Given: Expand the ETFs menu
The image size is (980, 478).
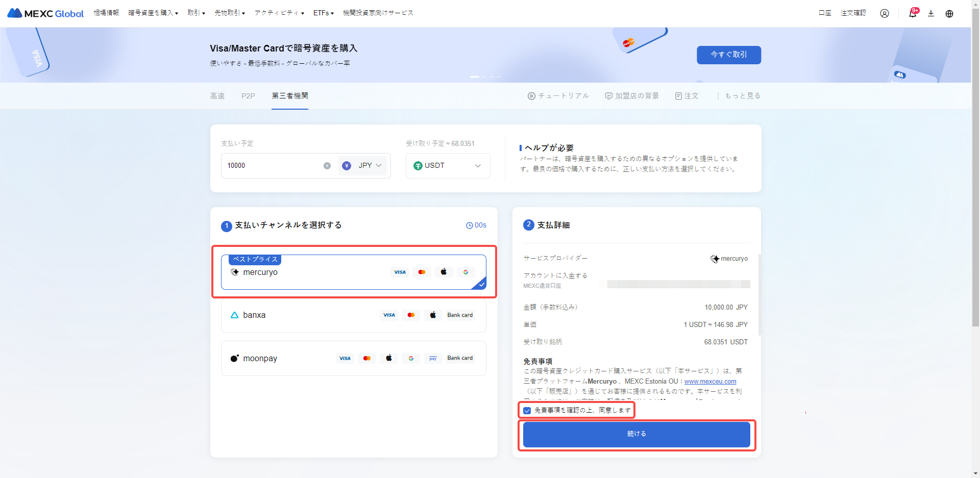Looking at the screenshot, I should pyautogui.click(x=323, y=13).
